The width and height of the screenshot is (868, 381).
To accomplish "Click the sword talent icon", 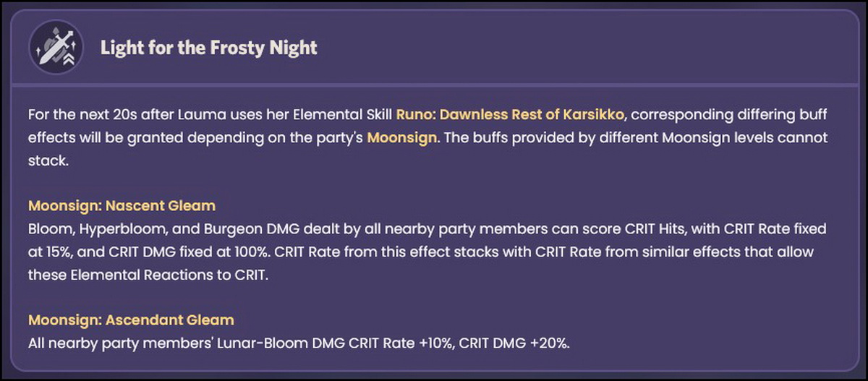I will coord(53,49).
